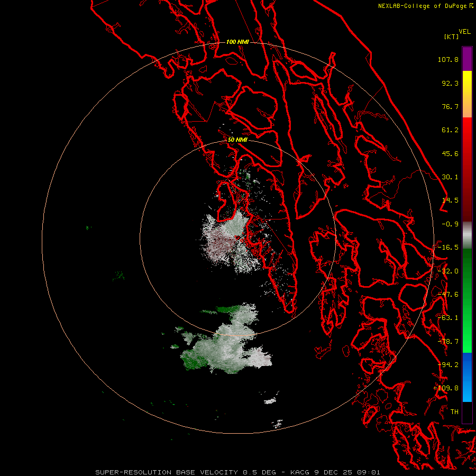The width and height of the screenshot is (476, 476).
Task: Pick the blue segment of the color bar
Action: [467, 377]
